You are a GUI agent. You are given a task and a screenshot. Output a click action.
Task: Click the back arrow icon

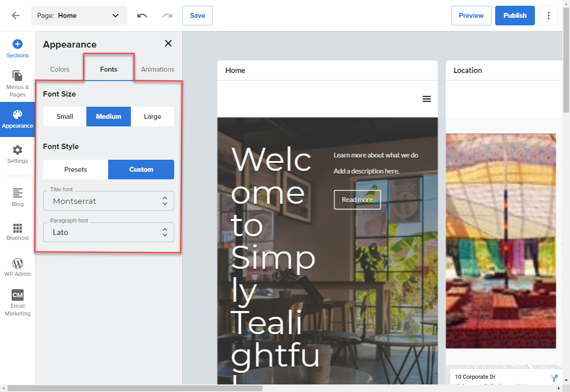(x=16, y=16)
